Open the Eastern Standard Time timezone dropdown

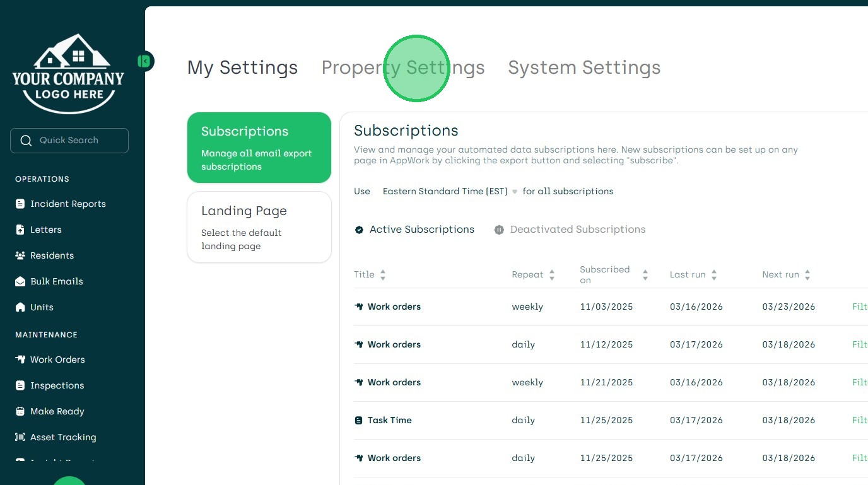[450, 191]
